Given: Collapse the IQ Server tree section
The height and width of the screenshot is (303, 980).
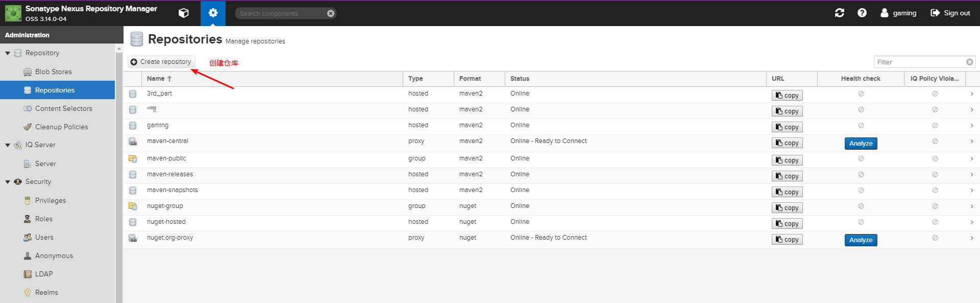Looking at the screenshot, I should click(x=8, y=145).
